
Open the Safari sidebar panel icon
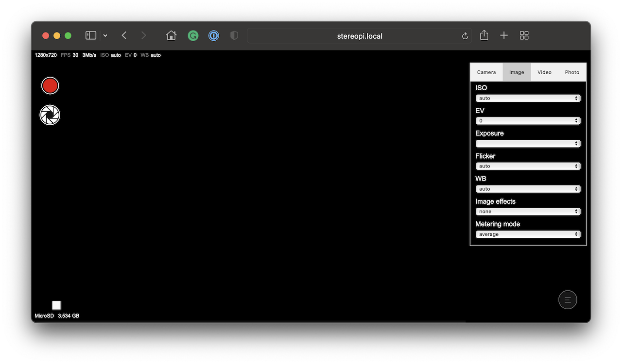91,35
